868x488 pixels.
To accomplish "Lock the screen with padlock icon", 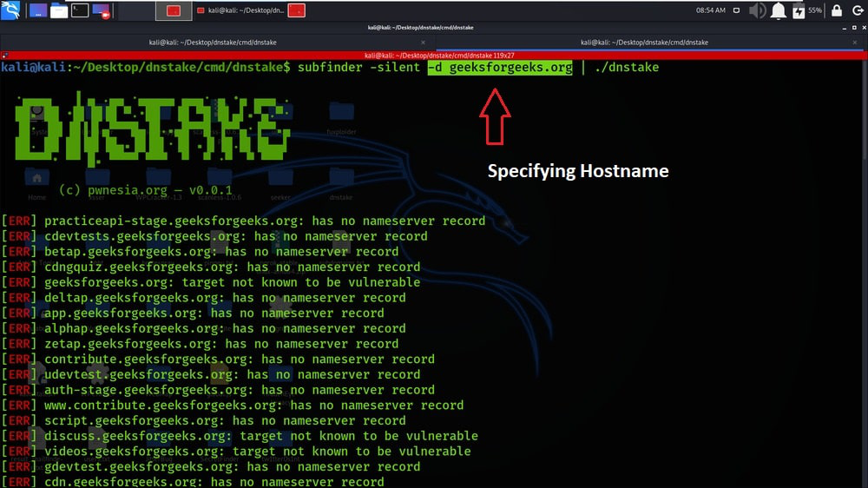I will (x=837, y=10).
